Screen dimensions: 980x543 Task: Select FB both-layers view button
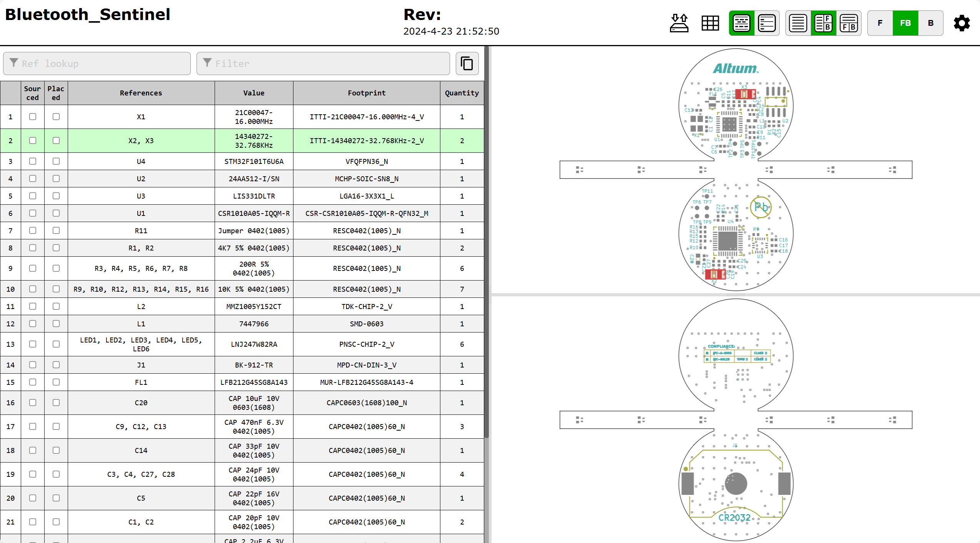(x=905, y=23)
